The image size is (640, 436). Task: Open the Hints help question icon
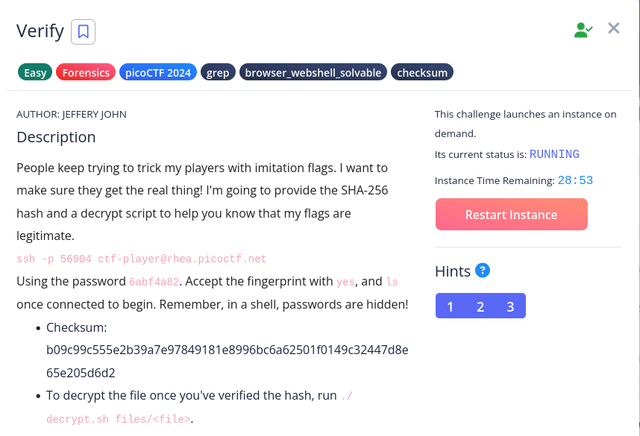tap(482, 270)
